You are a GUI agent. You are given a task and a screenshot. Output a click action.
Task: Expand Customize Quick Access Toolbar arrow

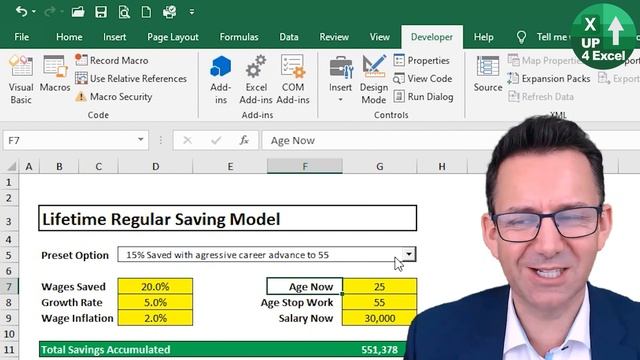click(192, 12)
